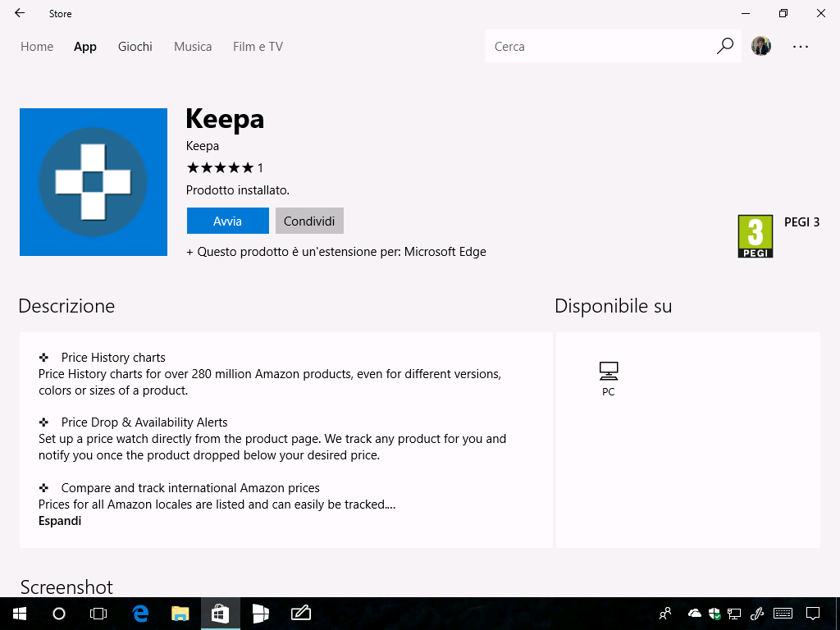Open the pen note app in taskbar
Image resolution: width=840 pixels, height=630 pixels.
(x=300, y=612)
